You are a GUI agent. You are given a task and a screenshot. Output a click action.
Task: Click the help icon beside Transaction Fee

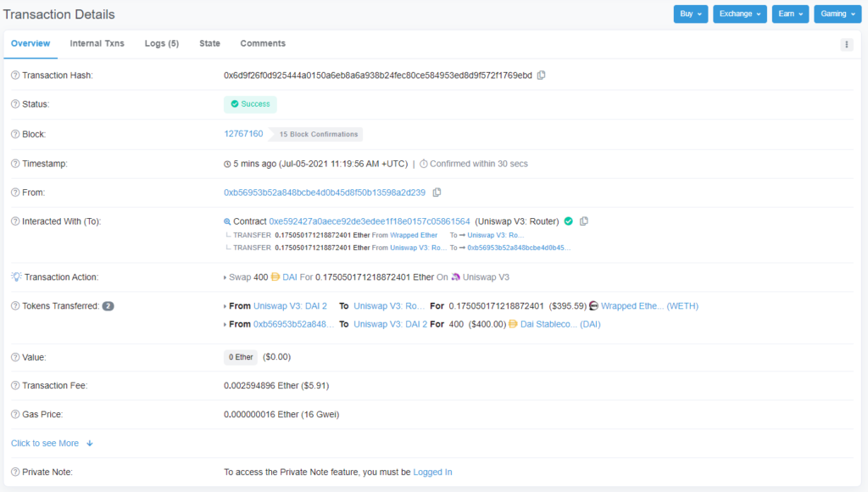[x=15, y=386]
